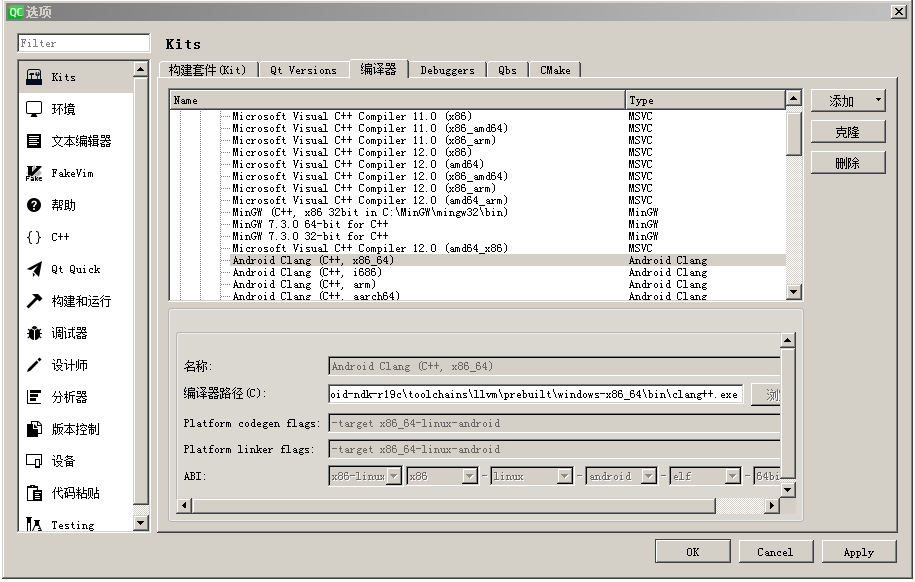Open the Qt Quick paper plane icon
The width and height of the screenshot is (915, 582).
(34, 269)
